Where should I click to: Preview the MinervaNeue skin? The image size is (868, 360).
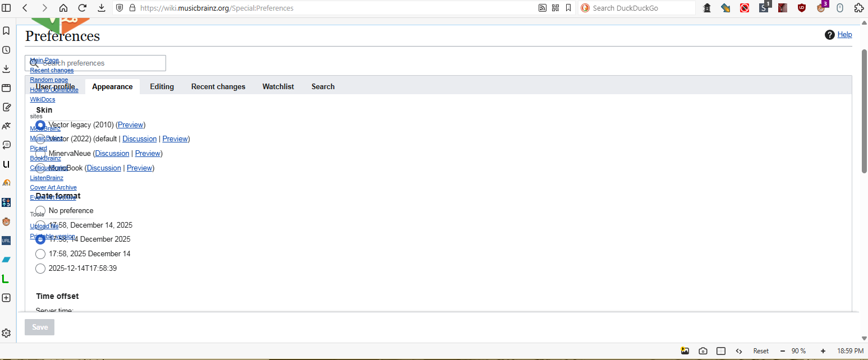tap(148, 154)
